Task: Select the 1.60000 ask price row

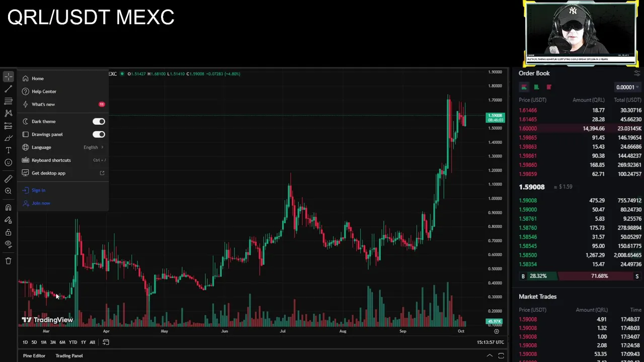Action: coord(580,129)
